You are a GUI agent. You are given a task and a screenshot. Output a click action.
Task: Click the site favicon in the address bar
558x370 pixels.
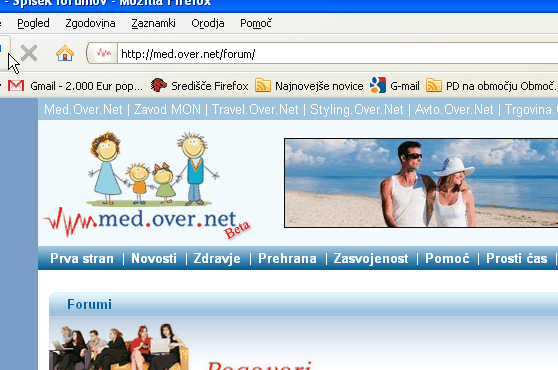pos(103,54)
